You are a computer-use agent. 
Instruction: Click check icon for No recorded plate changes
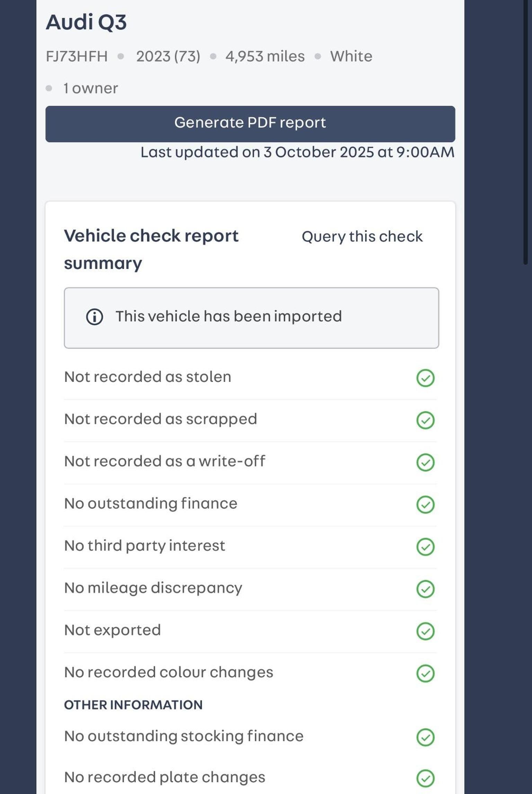coord(425,778)
